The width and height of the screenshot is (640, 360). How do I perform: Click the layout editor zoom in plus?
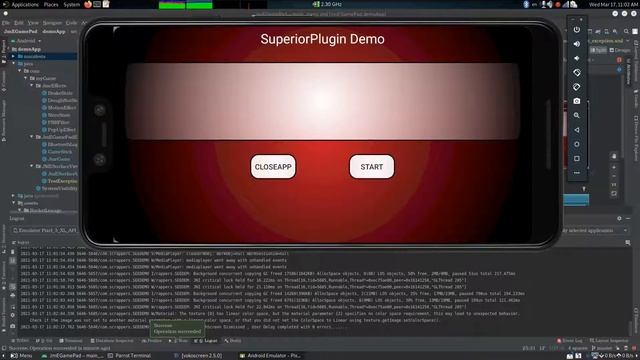click(x=614, y=167)
